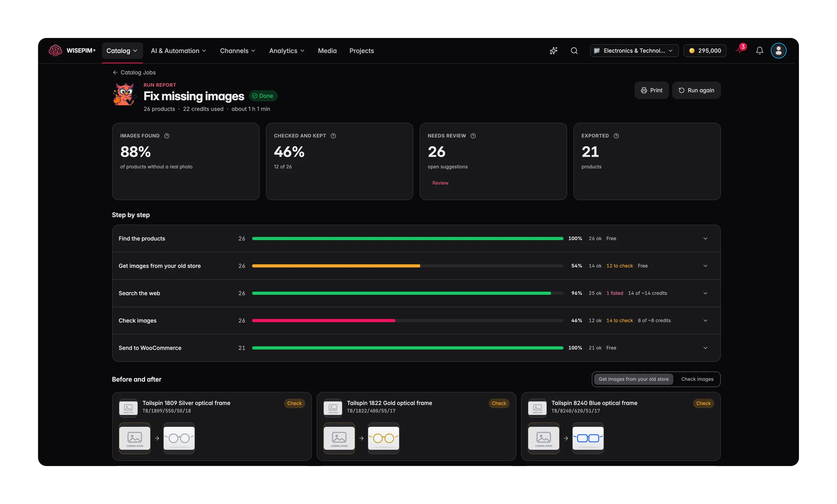The image size is (837, 504).
Task: Click the orange progress bar for old store images
Action: 336,266
